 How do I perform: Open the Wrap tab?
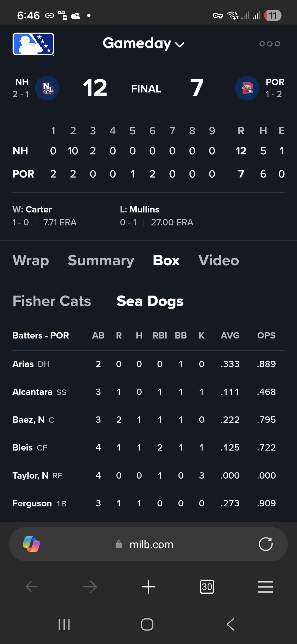pos(31,260)
